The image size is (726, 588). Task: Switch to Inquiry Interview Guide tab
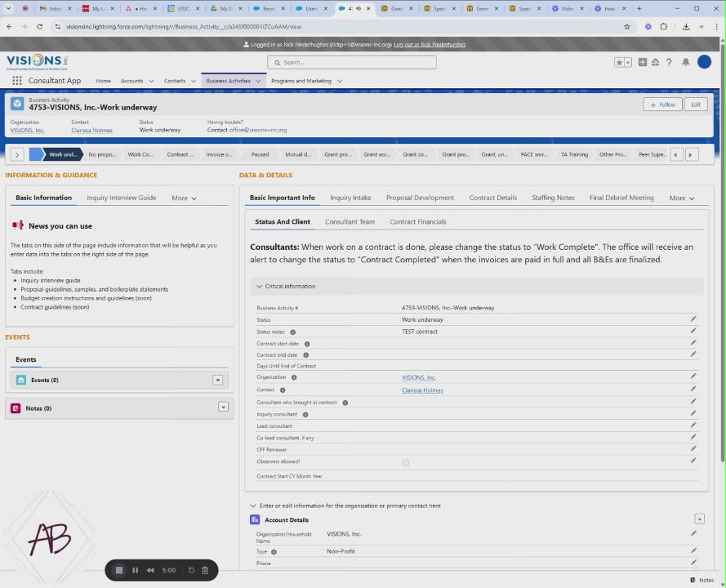pyautogui.click(x=122, y=198)
